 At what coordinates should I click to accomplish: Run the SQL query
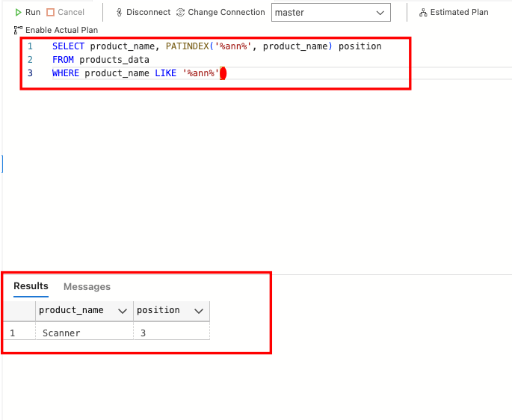point(28,12)
